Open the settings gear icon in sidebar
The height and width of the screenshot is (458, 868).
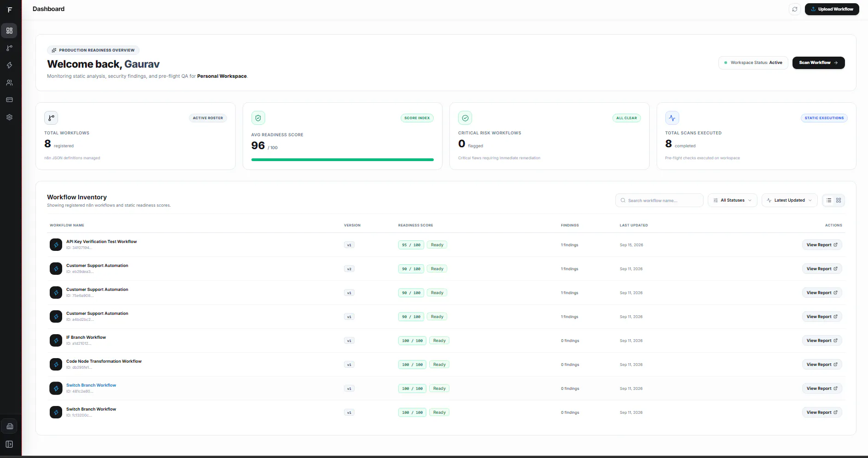coord(9,117)
